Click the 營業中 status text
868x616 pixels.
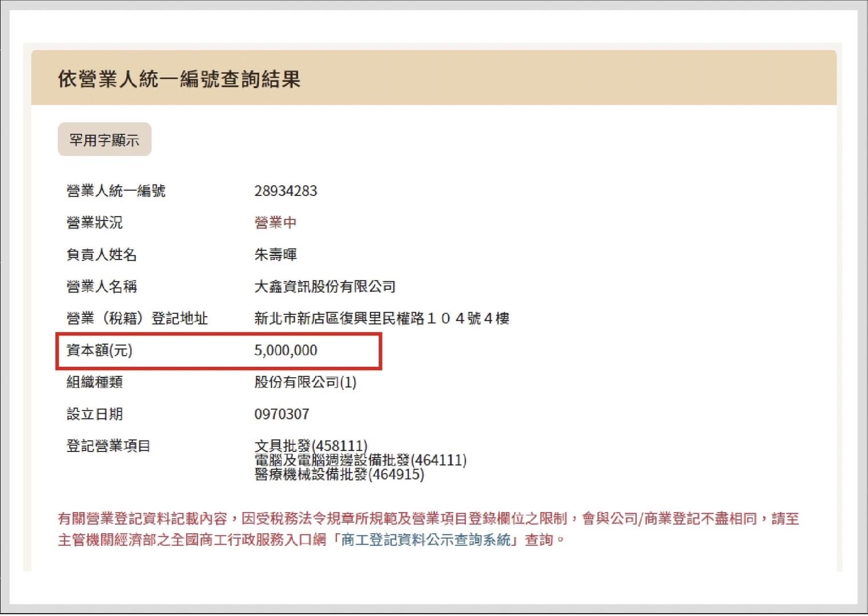(x=275, y=223)
